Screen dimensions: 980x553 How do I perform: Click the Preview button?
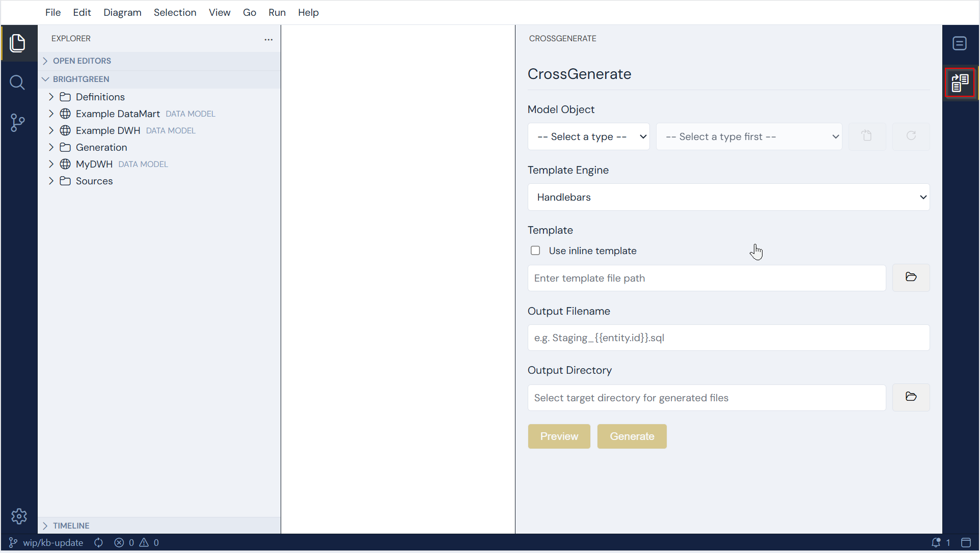coord(559,436)
